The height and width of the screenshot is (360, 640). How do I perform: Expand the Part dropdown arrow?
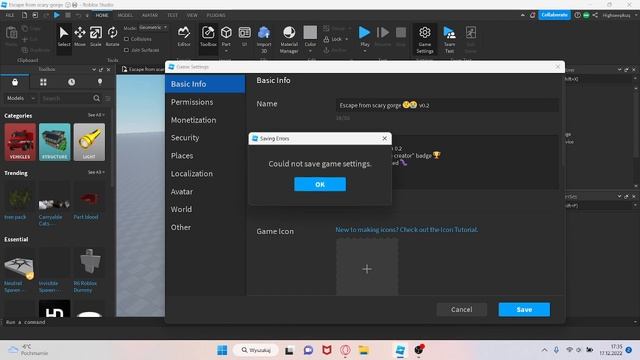pos(226,51)
